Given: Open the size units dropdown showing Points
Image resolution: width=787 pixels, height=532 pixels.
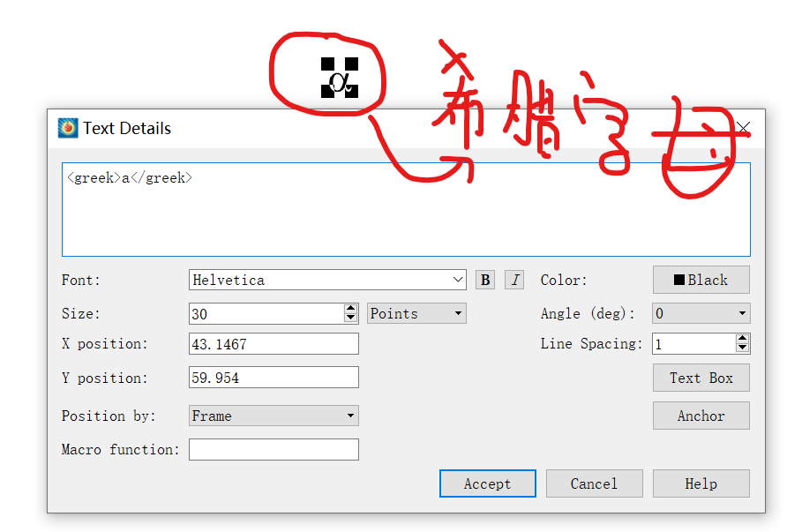Looking at the screenshot, I should pos(416,312).
